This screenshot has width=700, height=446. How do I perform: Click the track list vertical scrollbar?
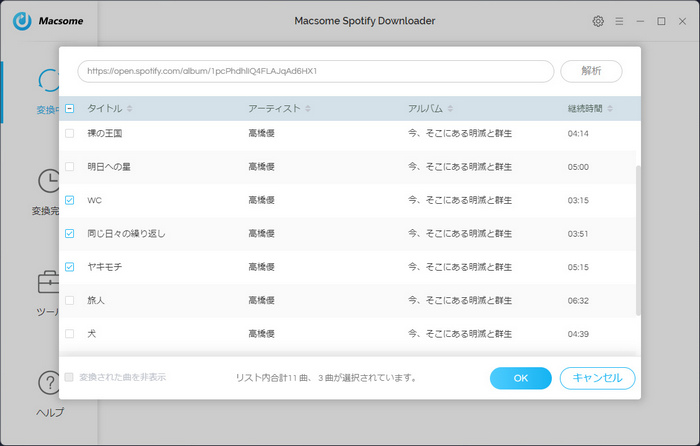click(638, 240)
